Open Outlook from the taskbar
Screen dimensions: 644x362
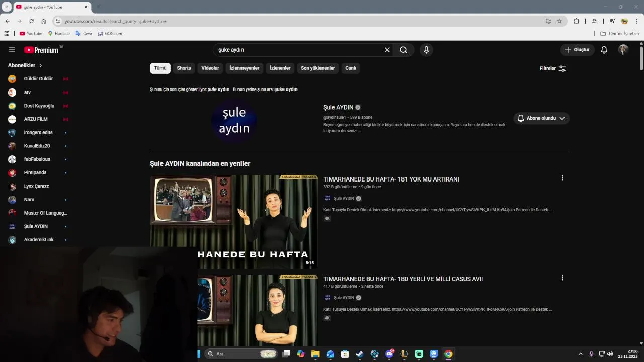point(330,354)
